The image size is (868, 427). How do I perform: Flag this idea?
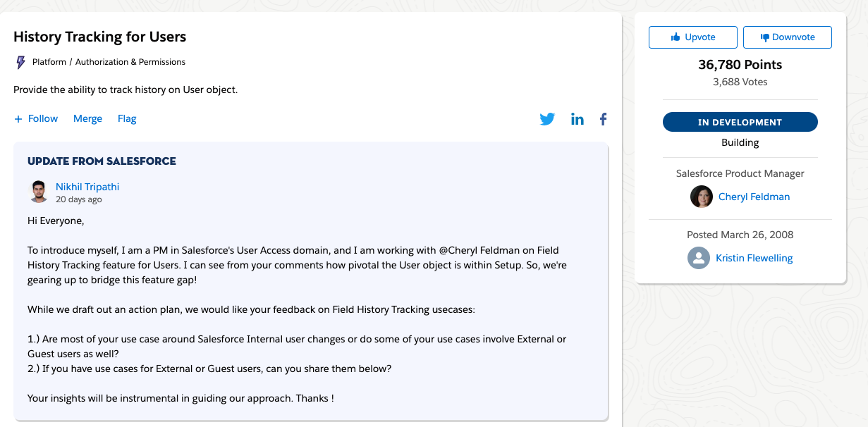point(127,118)
